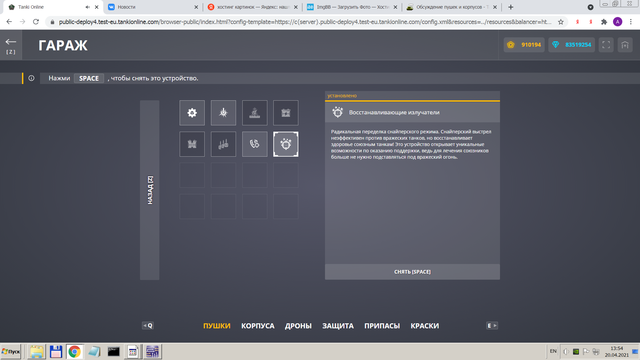Viewport: 640px width, 360px height.
Task: Toggle fullscreen mode in the game
Action: pyautogui.click(x=606, y=45)
